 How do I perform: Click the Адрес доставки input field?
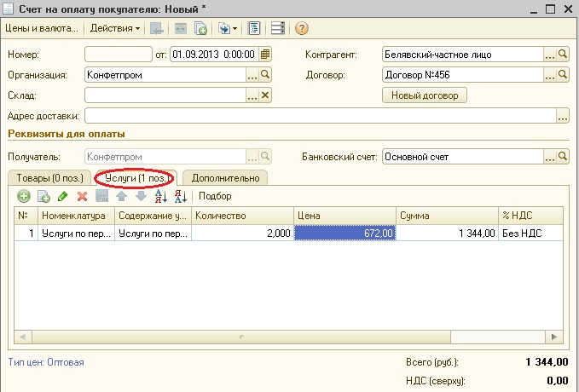(320, 116)
